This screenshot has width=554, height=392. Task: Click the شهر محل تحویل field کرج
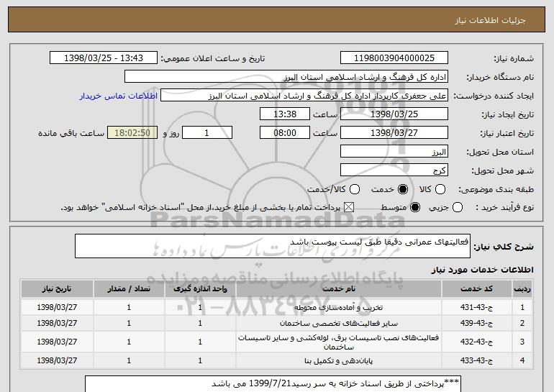point(394,170)
